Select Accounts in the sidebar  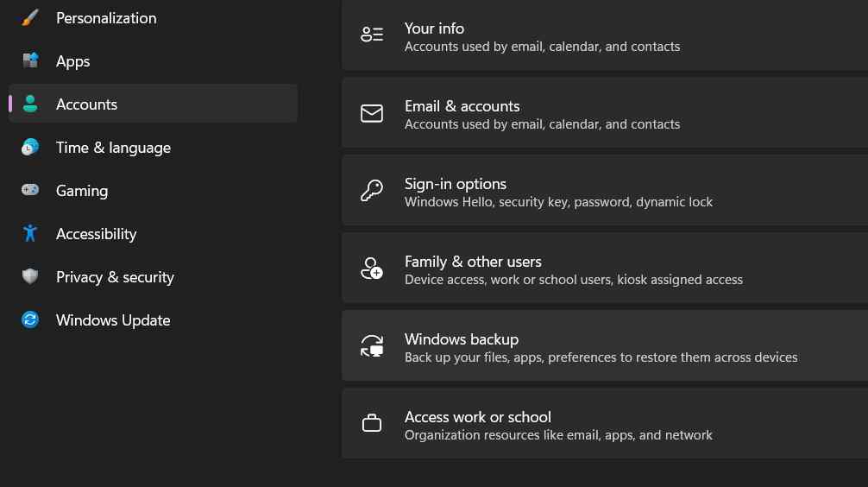[x=154, y=104]
